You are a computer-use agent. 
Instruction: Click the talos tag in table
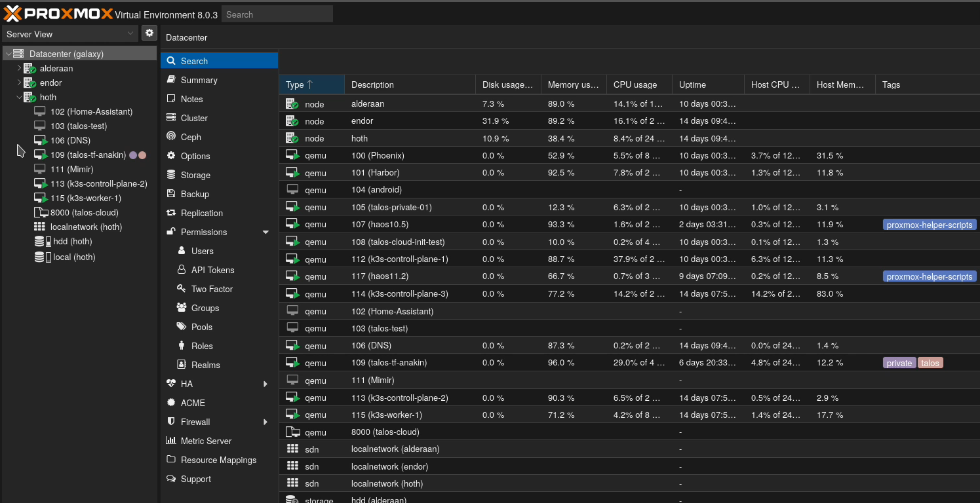point(930,363)
